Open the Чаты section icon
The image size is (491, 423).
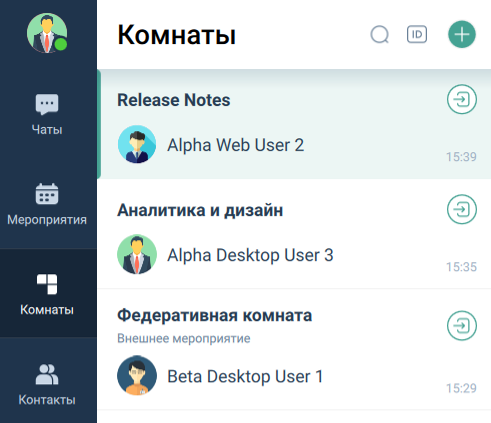tap(47, 104)
